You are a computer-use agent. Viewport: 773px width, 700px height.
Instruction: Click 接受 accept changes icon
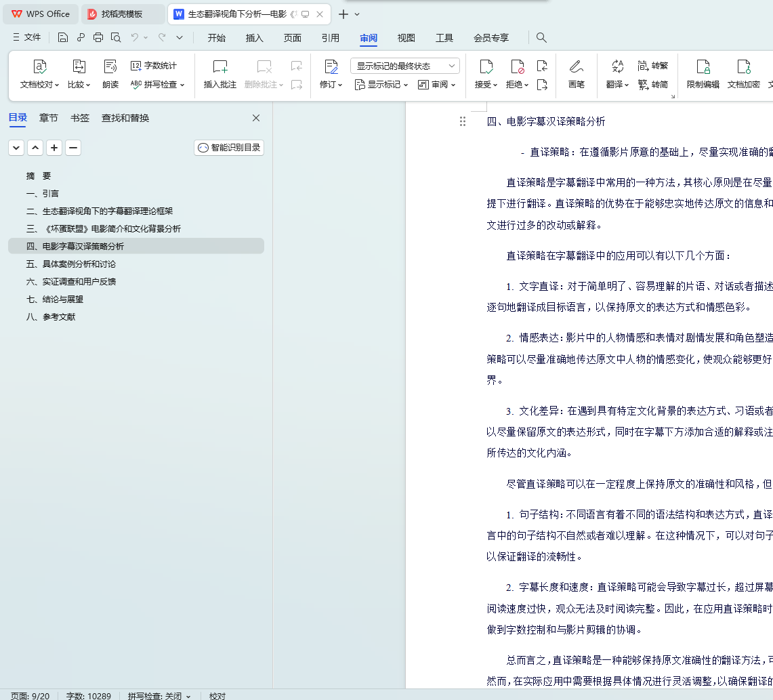[486, 66]
